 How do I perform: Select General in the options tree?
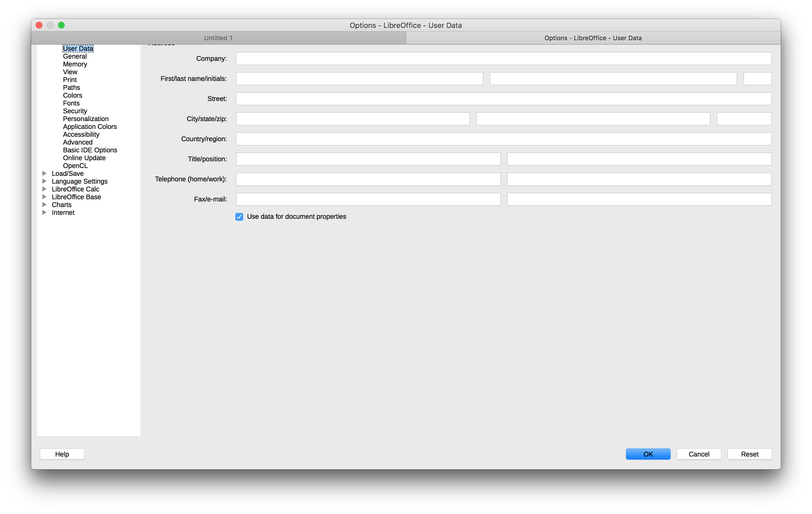(x=75, y=56)
